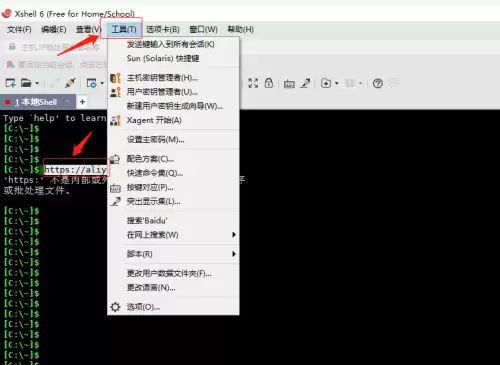Click the host IP address input field
This screenshot has width=500, height=365.
(60, 47)
